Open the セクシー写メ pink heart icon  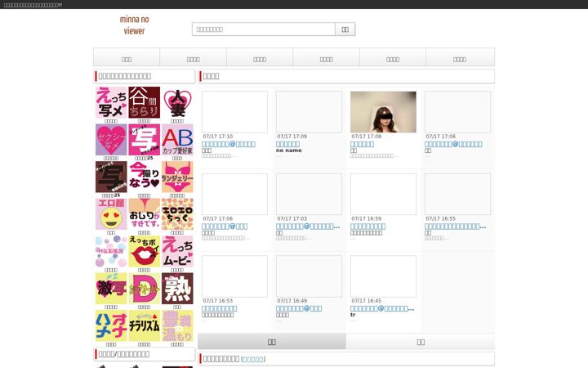111,140
